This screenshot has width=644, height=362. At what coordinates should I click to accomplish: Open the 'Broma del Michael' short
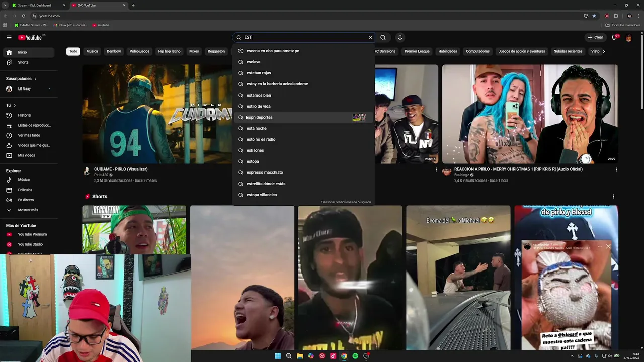[x=458, y=278]
